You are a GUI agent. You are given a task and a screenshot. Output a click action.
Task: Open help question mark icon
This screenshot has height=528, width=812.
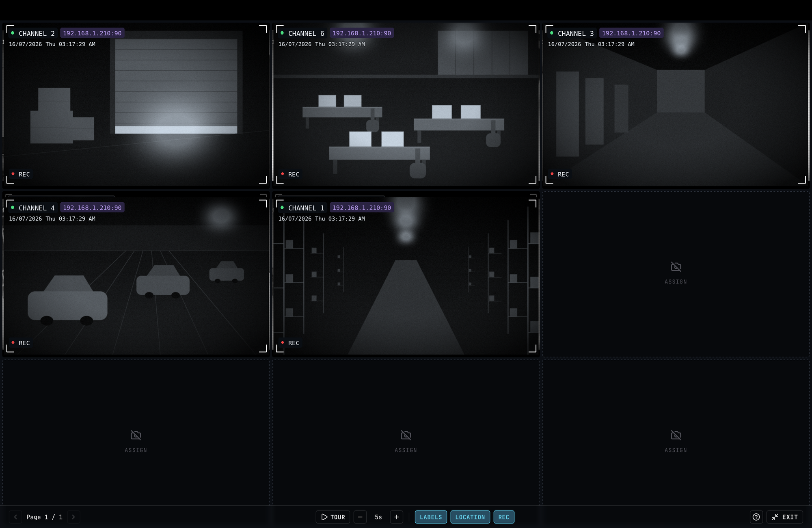[x=756, y=517]
